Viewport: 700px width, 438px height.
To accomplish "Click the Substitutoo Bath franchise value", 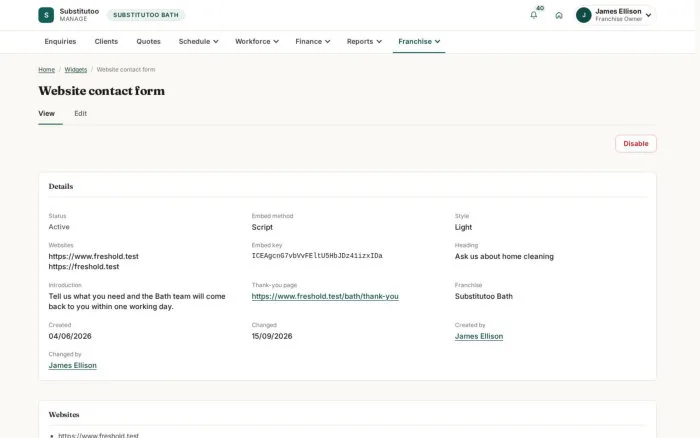I will pyautogui.click(x=483, y=296).
